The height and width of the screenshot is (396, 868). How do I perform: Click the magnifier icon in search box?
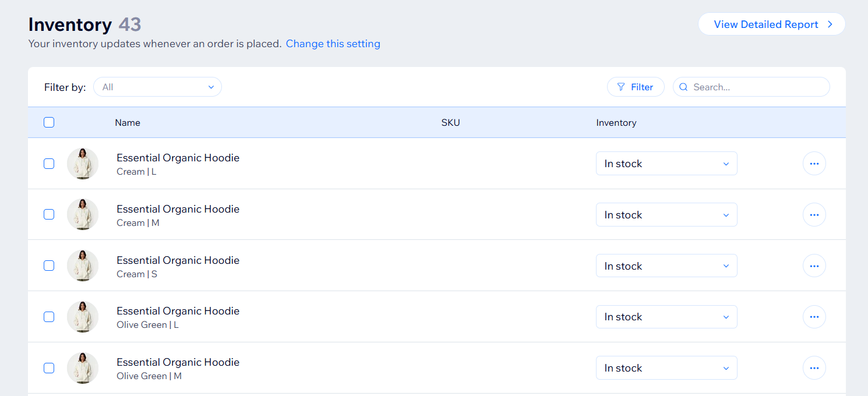[x=684, y=87]
